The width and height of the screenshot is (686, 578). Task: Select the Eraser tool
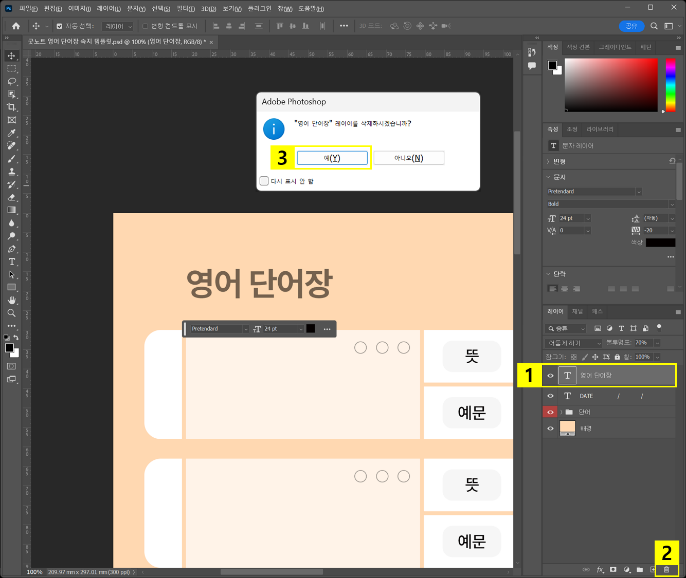(x=11, y=197)
